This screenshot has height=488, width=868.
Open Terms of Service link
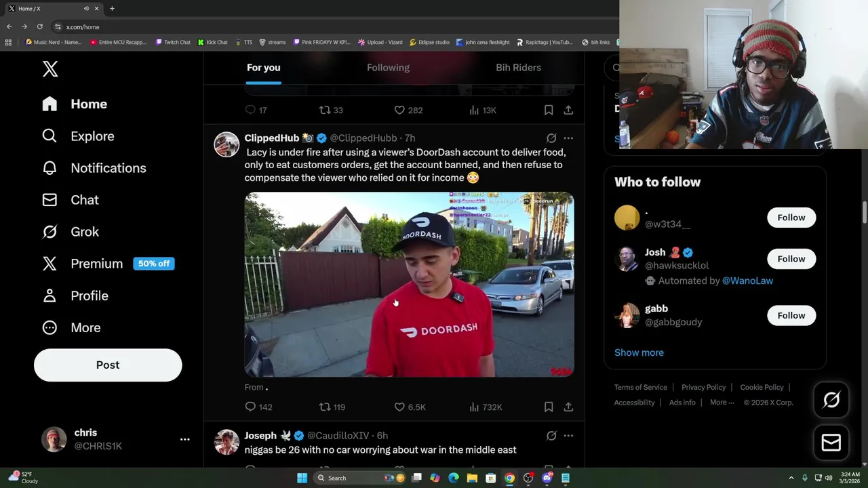641,387
